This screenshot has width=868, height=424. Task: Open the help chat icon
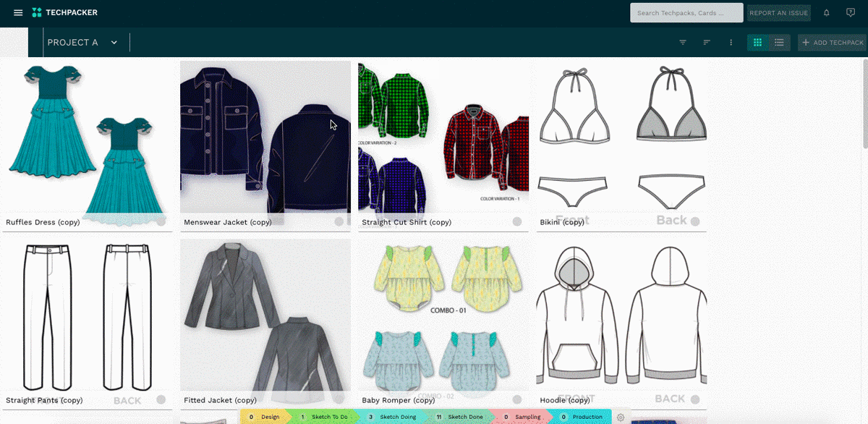tap(851, 13)
